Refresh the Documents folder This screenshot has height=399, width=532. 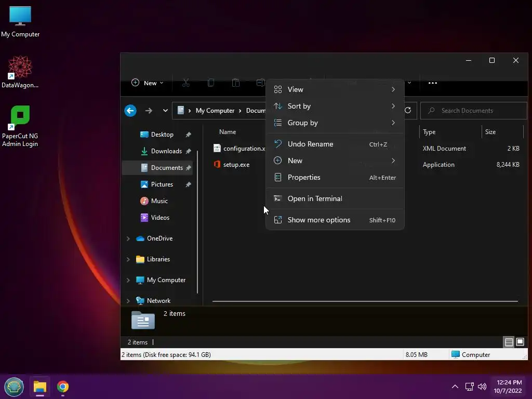point(408,110)
